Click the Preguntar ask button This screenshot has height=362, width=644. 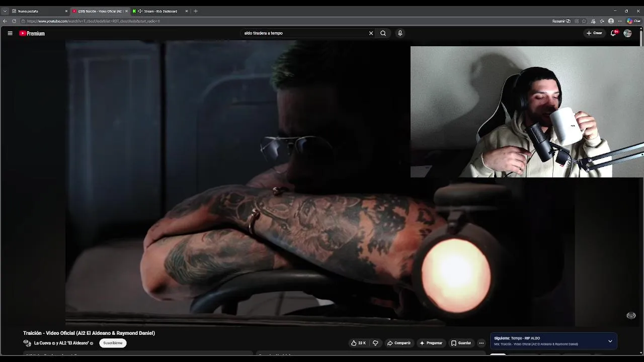pos(431,343)
